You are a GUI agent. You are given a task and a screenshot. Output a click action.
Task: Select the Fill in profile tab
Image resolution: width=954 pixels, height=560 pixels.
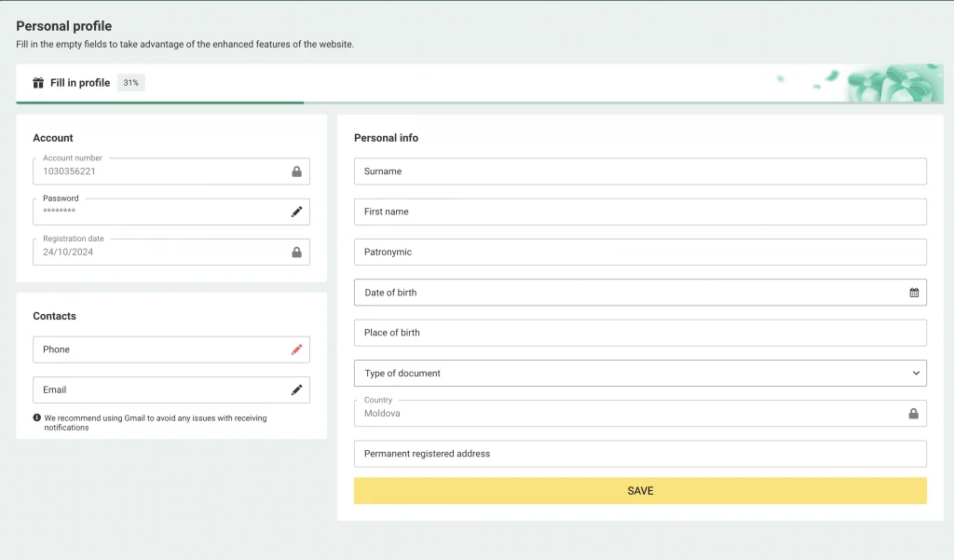[79, 83]
